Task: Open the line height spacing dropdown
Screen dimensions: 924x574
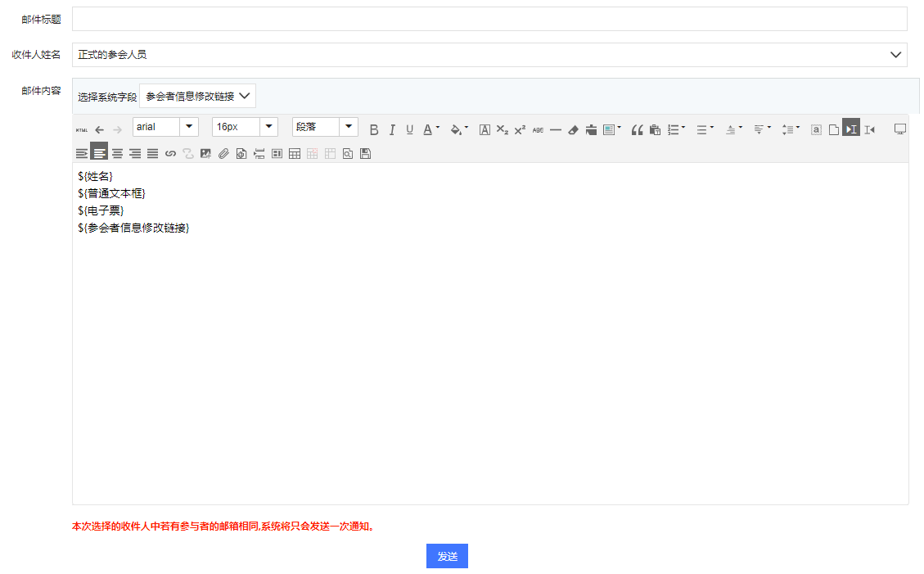Action: click(x=798, y=128)
